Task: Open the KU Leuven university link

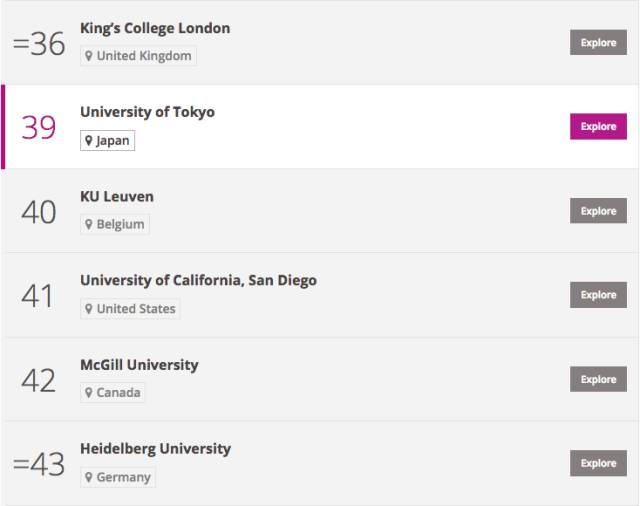Action: tap(117, 196)
